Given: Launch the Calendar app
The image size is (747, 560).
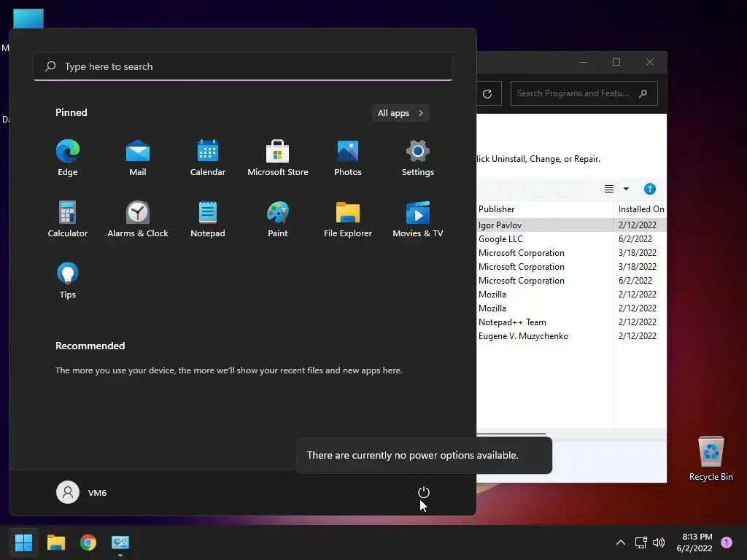Looking at the screenshot, I should [x=208, y=158].
